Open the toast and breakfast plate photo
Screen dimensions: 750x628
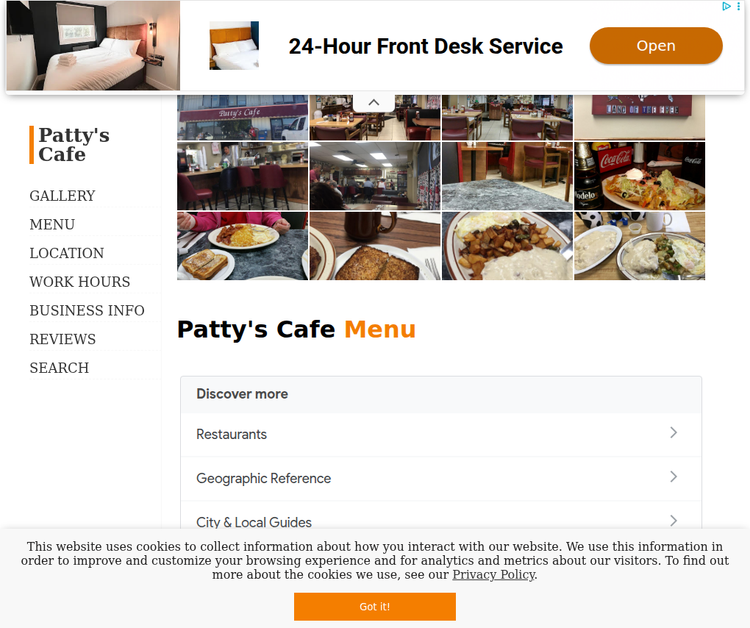point(243,246)
